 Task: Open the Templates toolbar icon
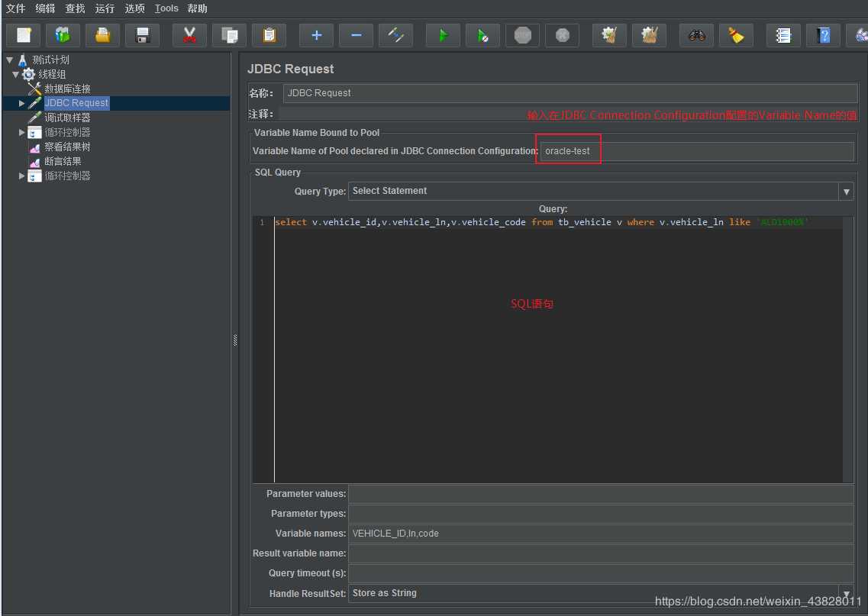[x=63, y=35]
